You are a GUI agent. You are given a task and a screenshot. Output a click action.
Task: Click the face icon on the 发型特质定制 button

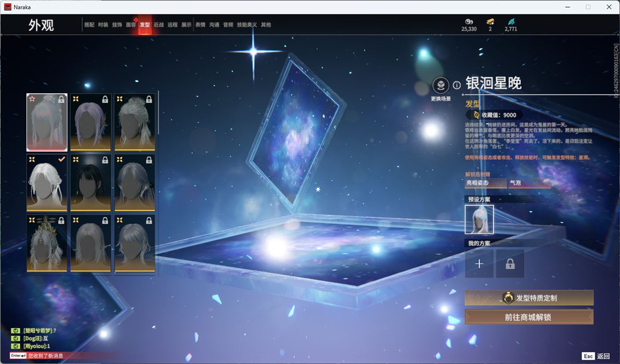(507, 298)
